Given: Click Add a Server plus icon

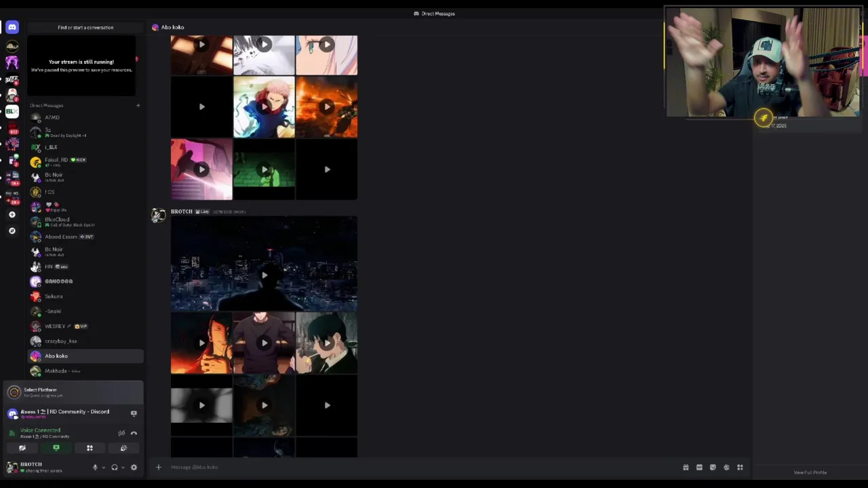Looking at the screenshot, I should coord(12,214).
